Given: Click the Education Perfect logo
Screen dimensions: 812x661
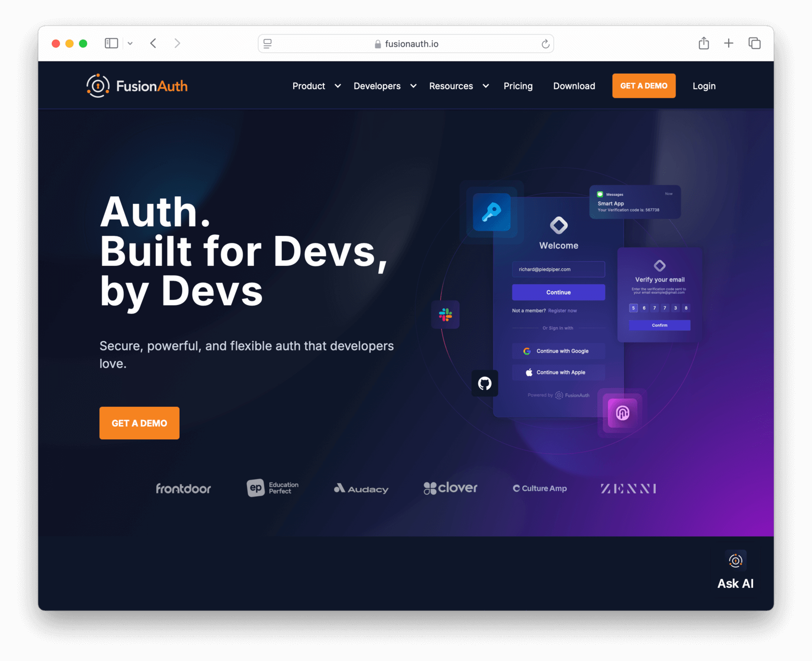Looking at the screenshot, I should pyautogui.click(x=273, y=488).
